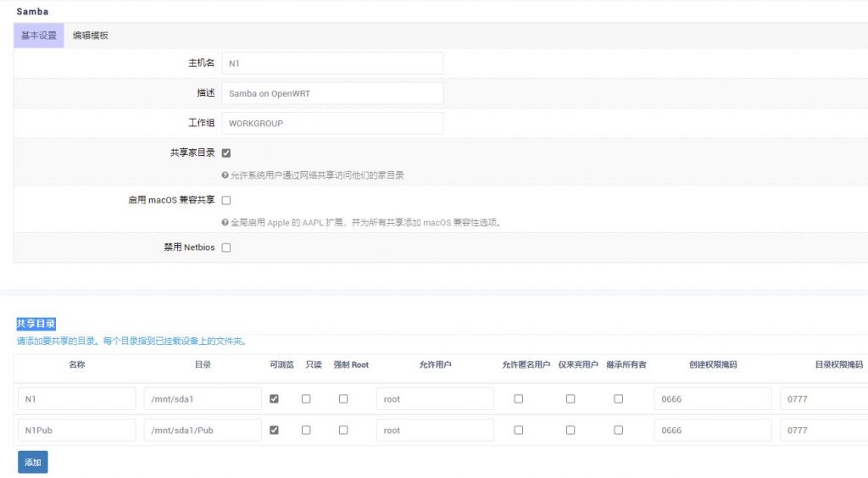The width and height of the screenshot is (868, 478).
Task: Toggle the 共享家目录 checkbox
Action: click(x=226, y=153)
